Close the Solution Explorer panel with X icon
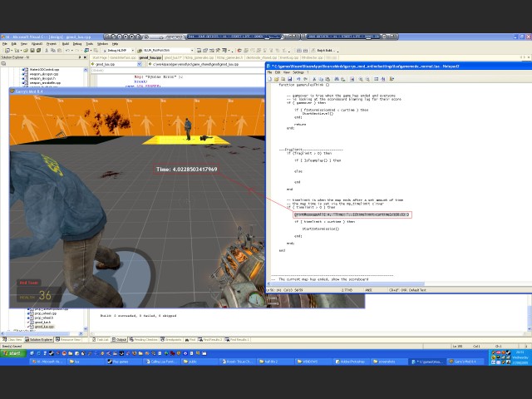Screen dimensions: 532x399 coord(85,57)
